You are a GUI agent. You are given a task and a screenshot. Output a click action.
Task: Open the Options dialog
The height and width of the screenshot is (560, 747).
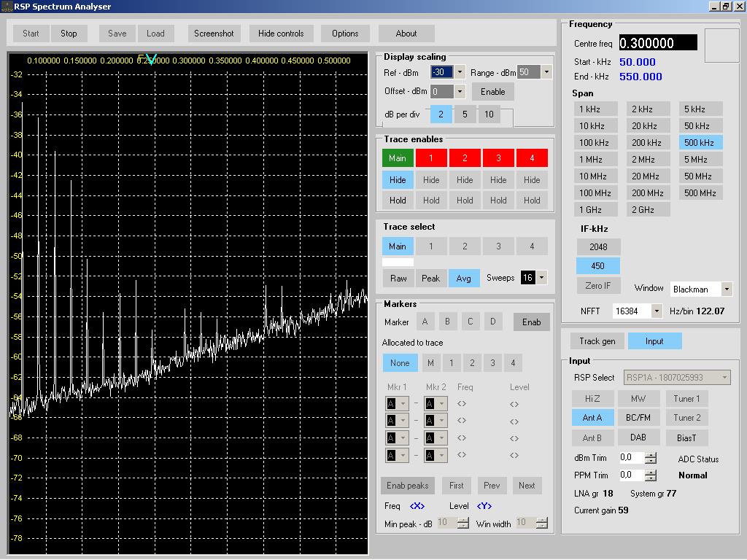[345, 34]
